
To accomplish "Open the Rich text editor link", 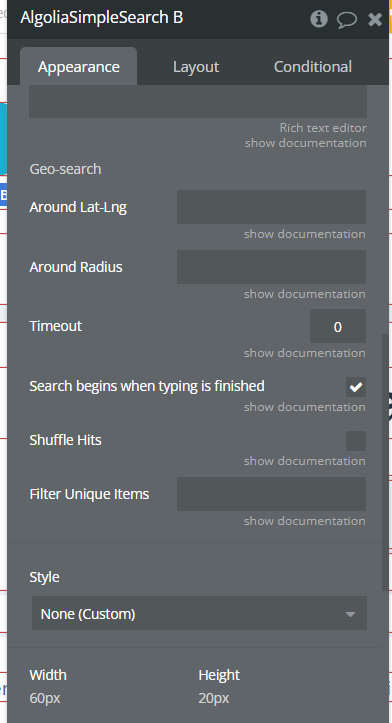I will tap(323, 128).
